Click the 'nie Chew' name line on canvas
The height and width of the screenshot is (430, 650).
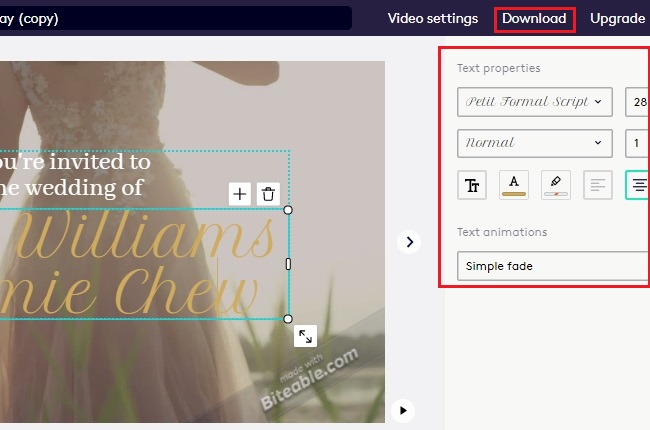(x=129, y=290)
